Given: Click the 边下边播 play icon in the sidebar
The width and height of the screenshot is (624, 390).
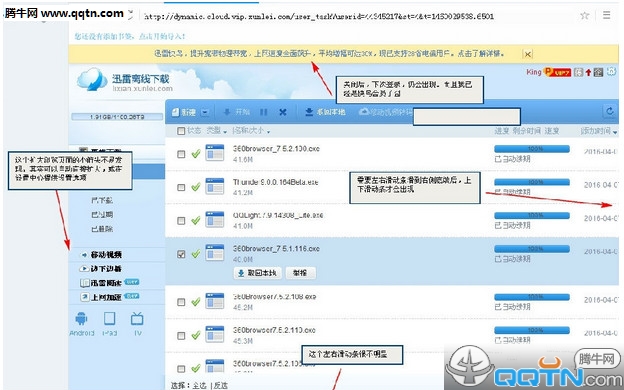Looking at the screenshot, I should coord(84,269).
